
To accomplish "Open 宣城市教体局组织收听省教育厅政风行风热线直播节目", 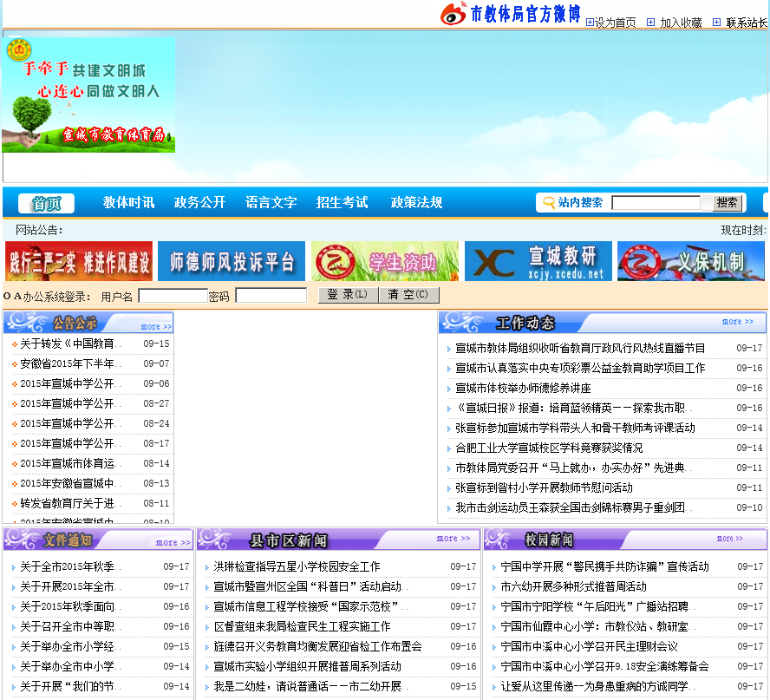I will (x=580, y=349).
